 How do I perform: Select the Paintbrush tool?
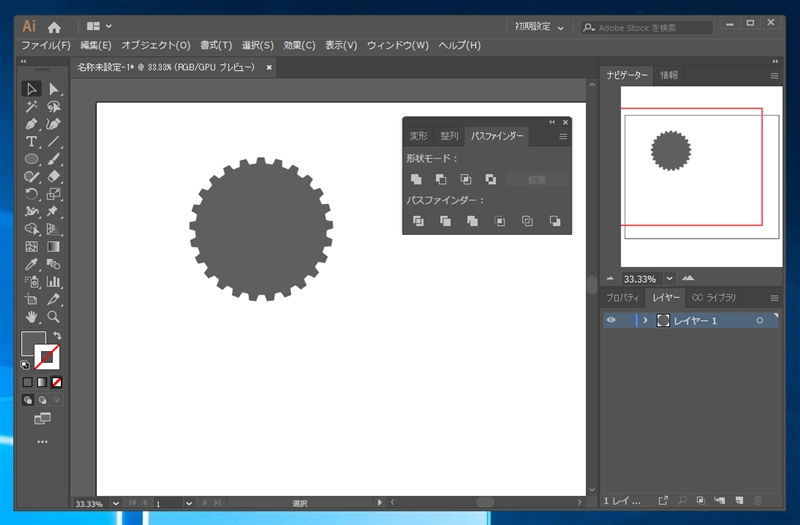[x=53, y=159]
